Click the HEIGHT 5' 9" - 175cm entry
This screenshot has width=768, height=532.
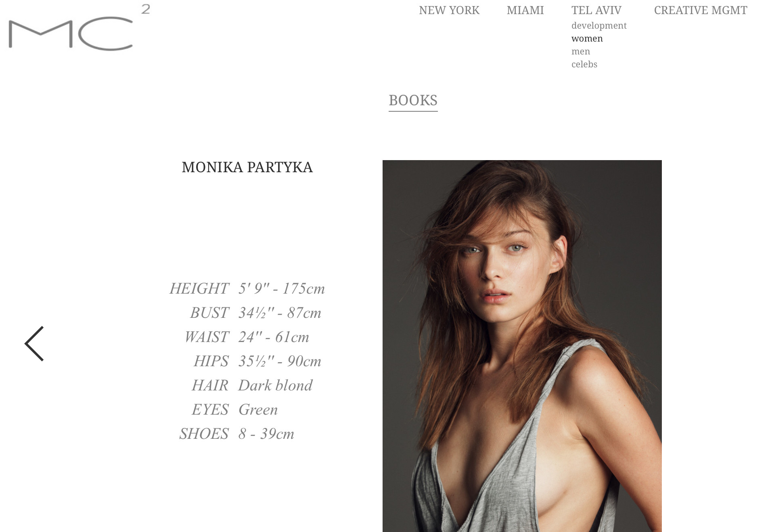tap(247, 289)
